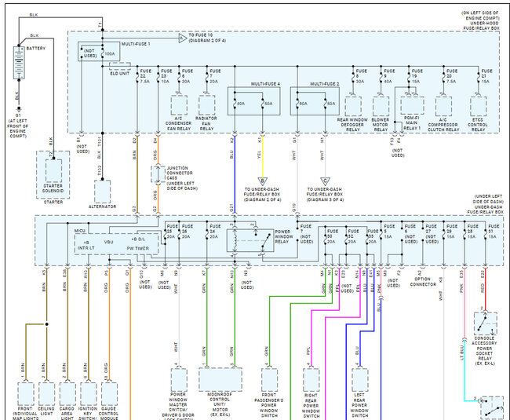Click 'FUSE 21 15A' label

click(486, 76)
